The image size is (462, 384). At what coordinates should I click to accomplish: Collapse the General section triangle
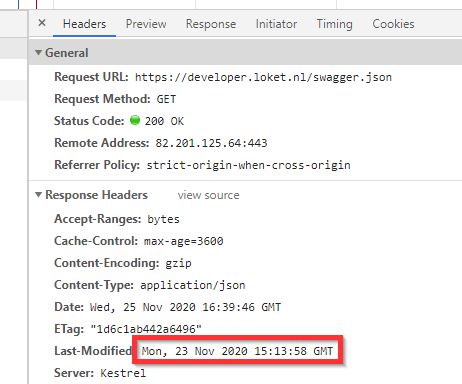tap(39, 53)
